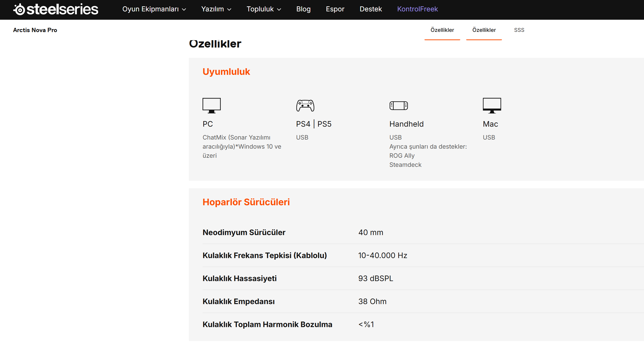Viewport: 644px width, 342px height.
Task: Open the Blog page
Action: pos(303,9)
